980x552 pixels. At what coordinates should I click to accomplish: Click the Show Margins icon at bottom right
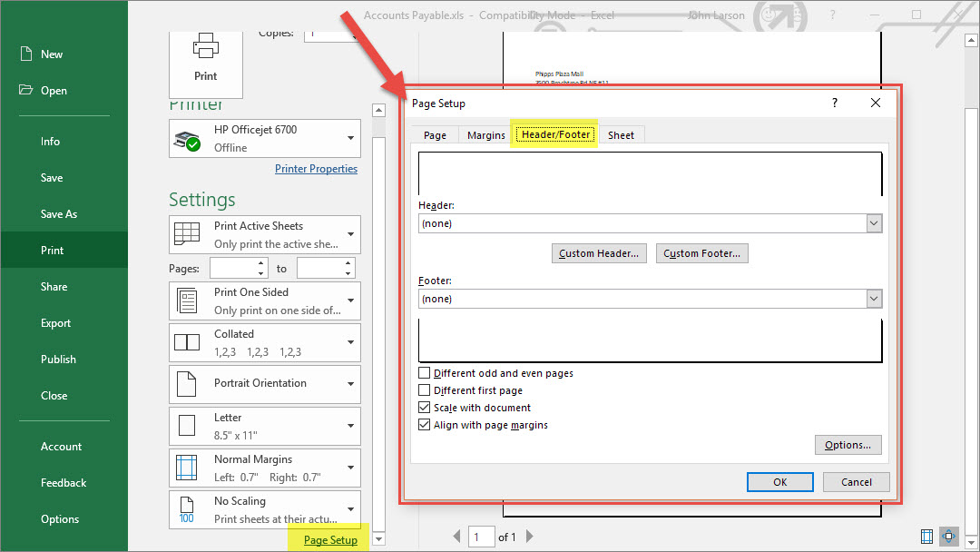(926, 536)
